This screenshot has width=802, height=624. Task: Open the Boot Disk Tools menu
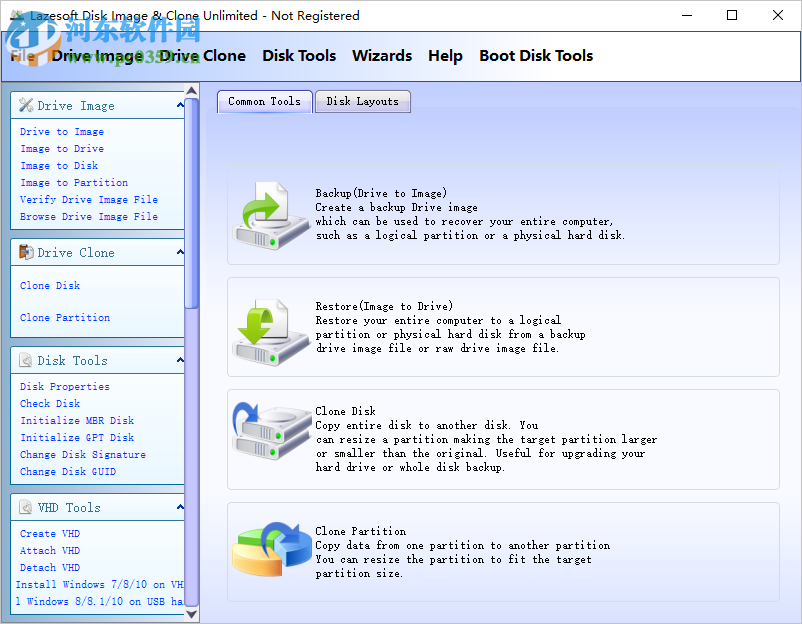click(x=536, y=56)
